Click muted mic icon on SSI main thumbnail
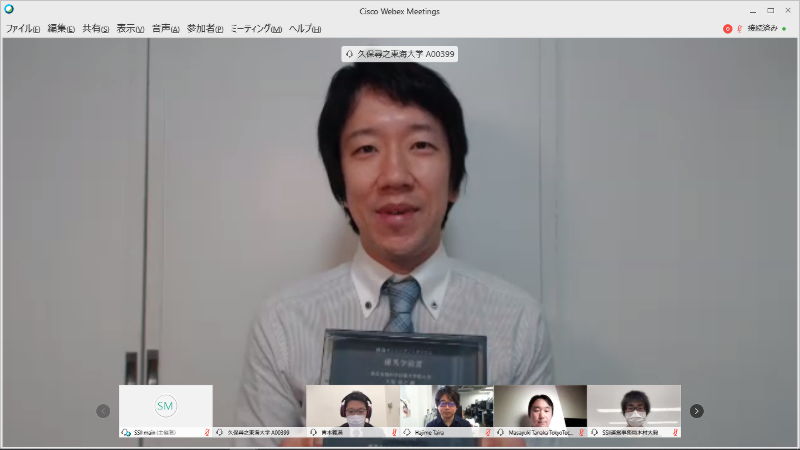The image size is (800, 450). [x=206, y=433]
